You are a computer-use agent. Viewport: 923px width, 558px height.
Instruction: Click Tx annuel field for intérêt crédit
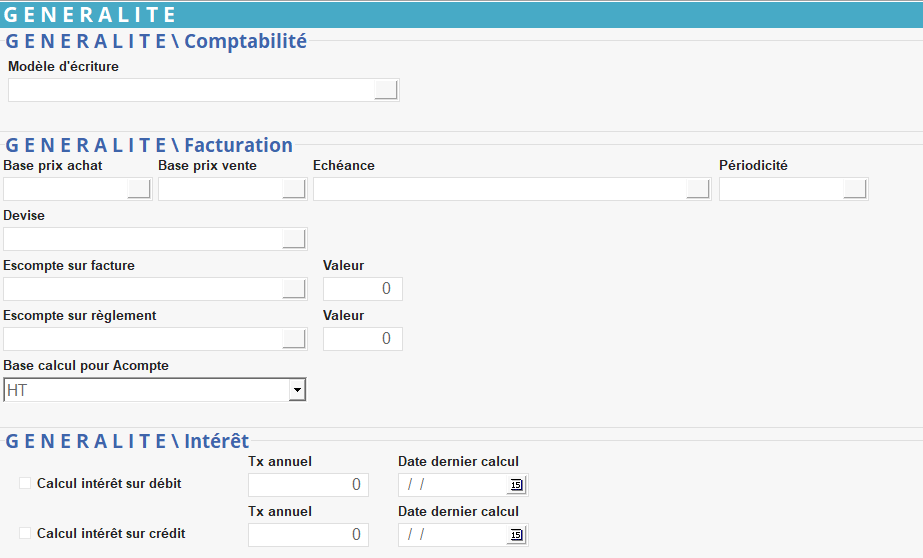308,535
